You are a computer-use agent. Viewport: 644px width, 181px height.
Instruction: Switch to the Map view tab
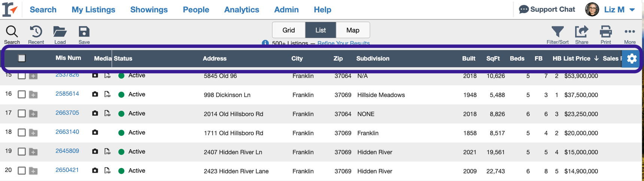click(352, 30)
